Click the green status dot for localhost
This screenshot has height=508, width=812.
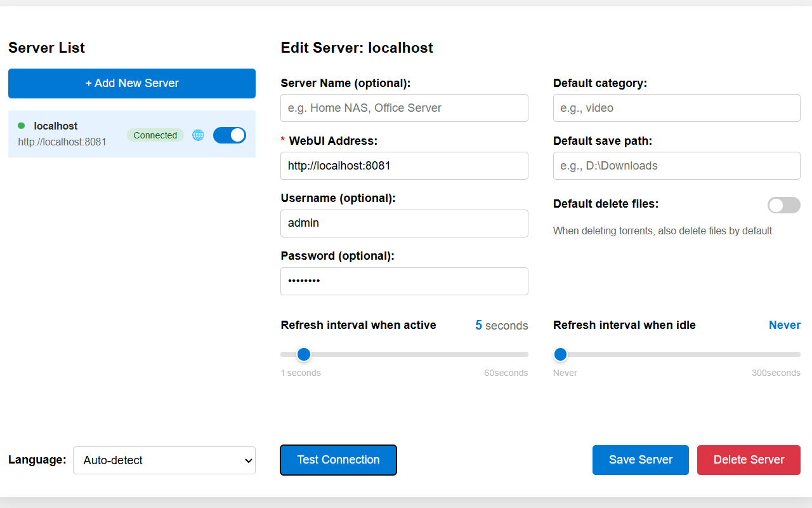pyautogui.click(x=21, y=126)
